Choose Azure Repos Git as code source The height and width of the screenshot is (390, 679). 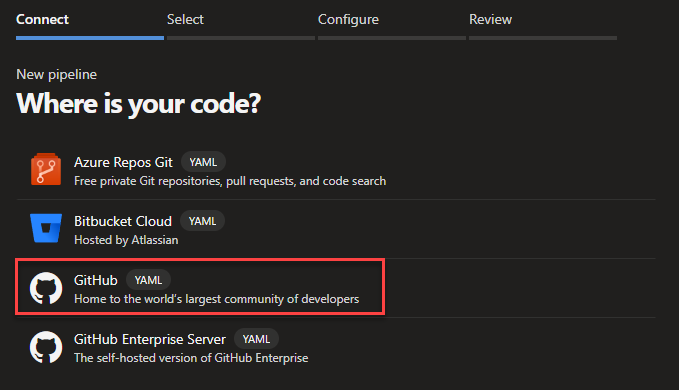tap(336, 170)
